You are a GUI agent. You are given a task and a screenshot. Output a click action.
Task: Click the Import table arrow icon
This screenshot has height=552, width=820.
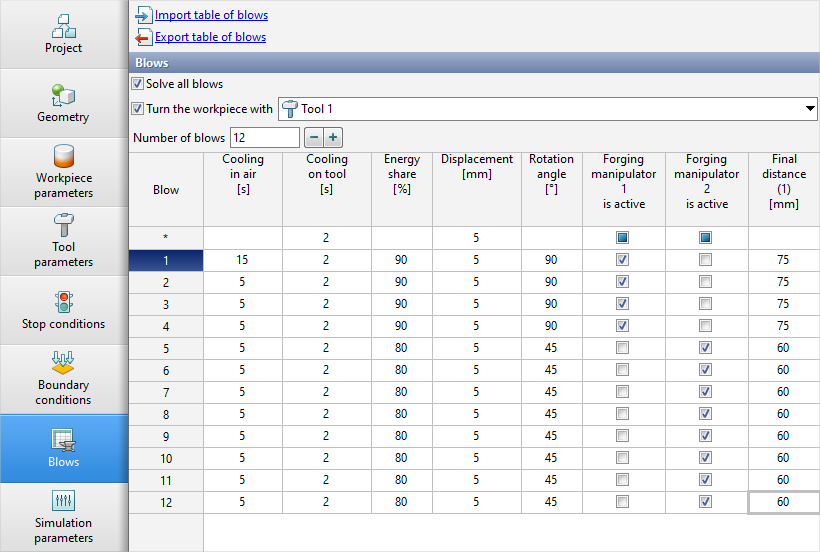pos(143,15)
